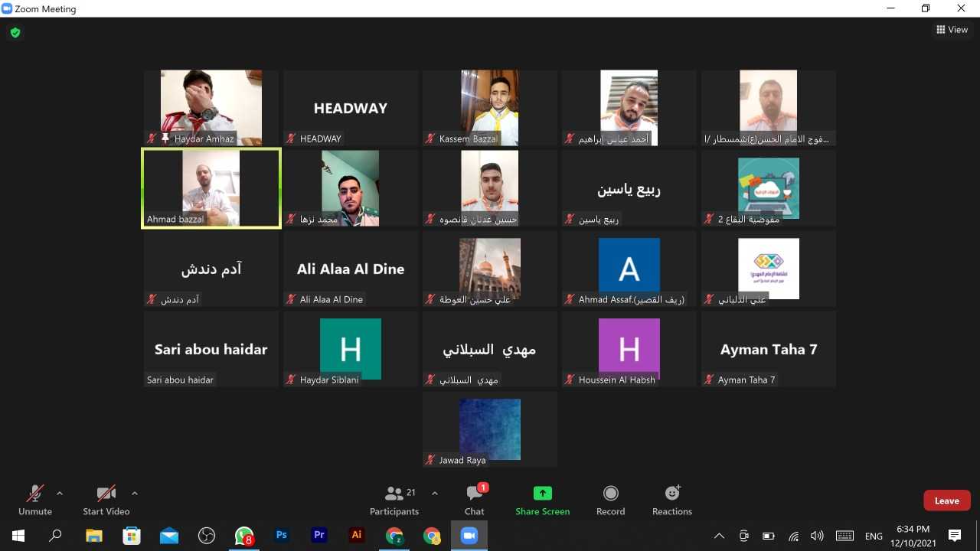Open the Chat panel
Screen dimensions: 980x551
click(x=475, y=500)
